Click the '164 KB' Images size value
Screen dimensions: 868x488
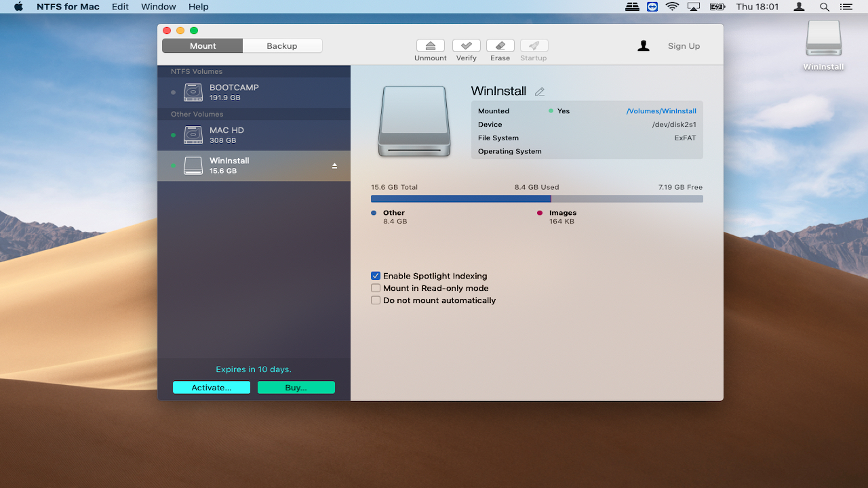pyautogui.click(x=561, y=222)
